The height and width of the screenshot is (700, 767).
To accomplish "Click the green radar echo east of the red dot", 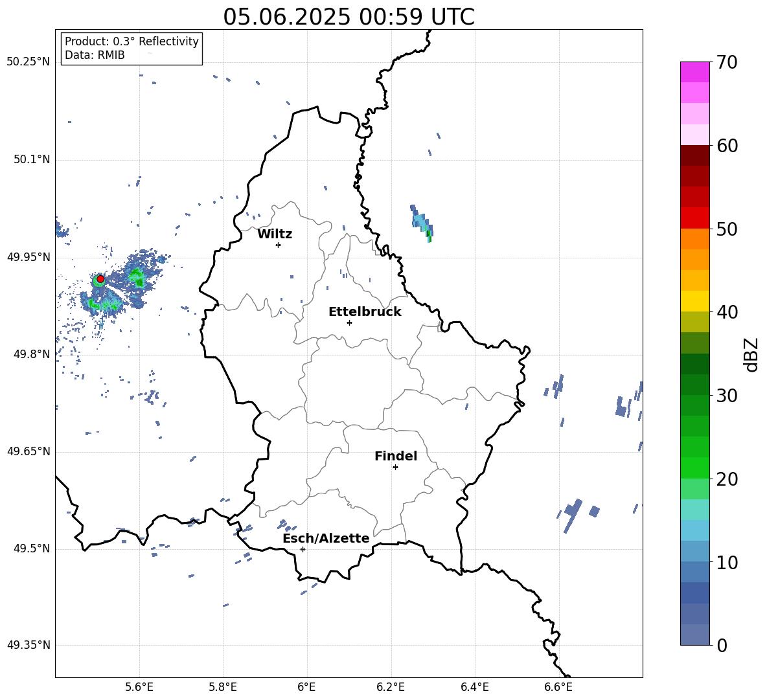I will [137, 278].
